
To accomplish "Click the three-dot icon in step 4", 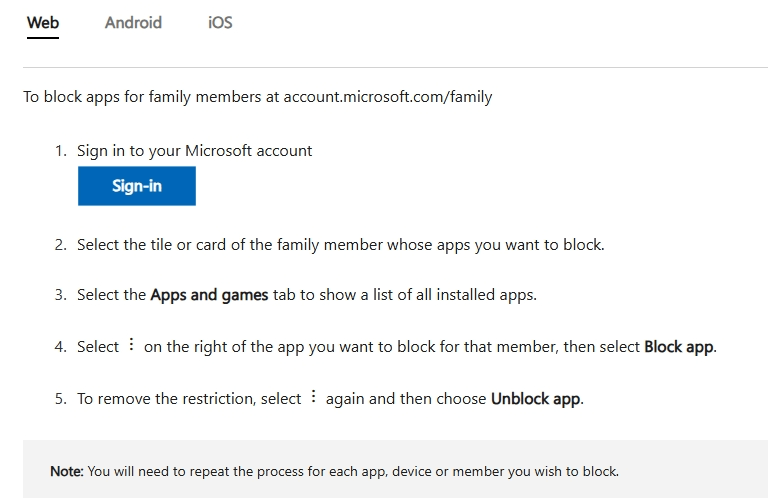I will (131, 344).
